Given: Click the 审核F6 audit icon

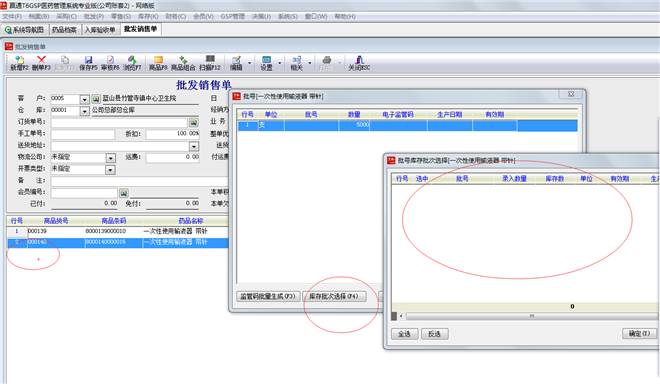Looking at the screenshot, I should click(x=110, y=63).
